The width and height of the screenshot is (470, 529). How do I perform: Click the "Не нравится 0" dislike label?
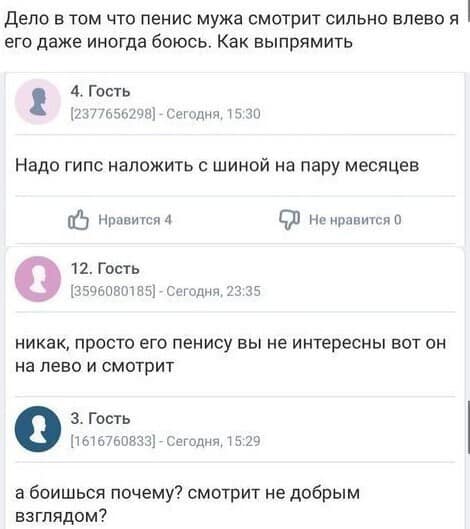tap(355, 220)
